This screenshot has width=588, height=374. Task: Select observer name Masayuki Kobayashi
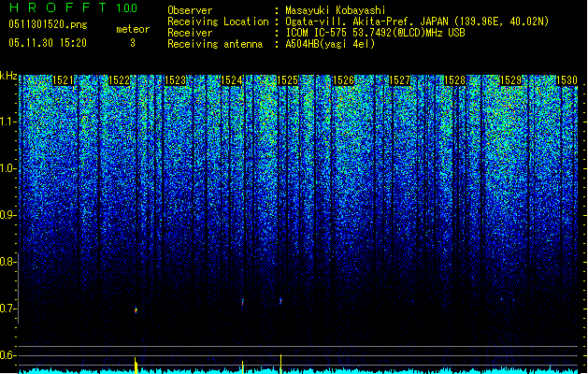coord(336,10)
